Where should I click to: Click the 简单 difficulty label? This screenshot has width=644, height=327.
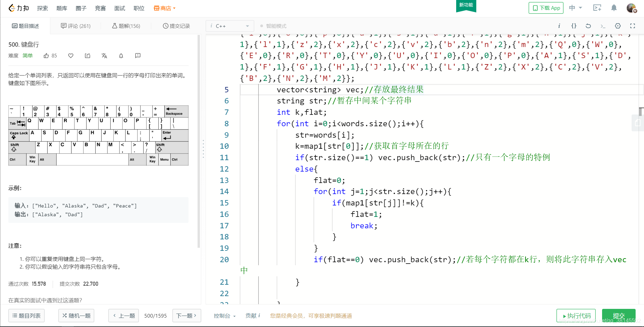pos(28,56)
